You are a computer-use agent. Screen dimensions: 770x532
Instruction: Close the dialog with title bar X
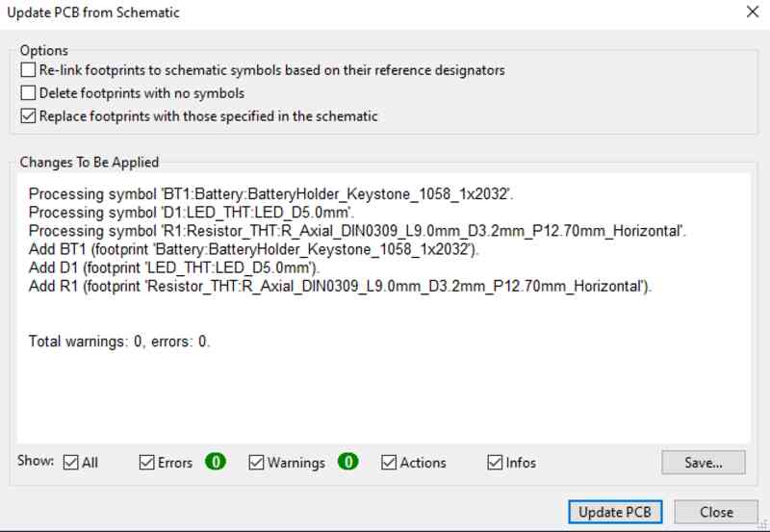point(752,13)
